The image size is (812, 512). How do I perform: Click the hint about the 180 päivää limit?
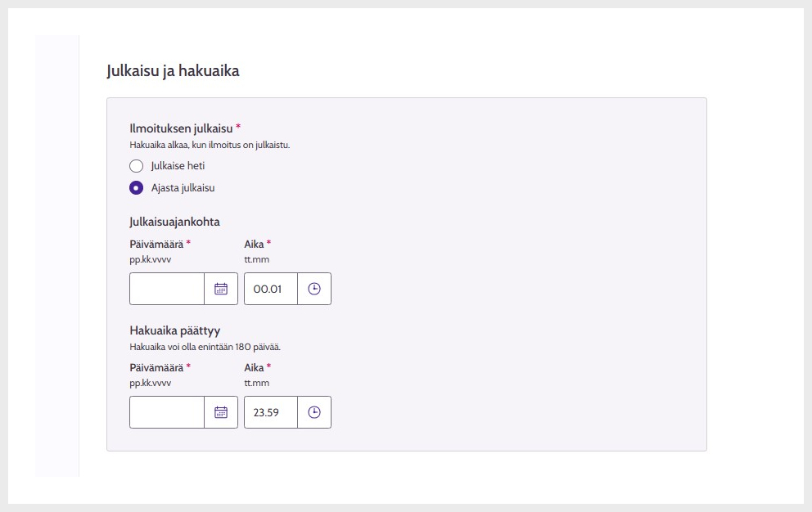click(x=205, y=347)
